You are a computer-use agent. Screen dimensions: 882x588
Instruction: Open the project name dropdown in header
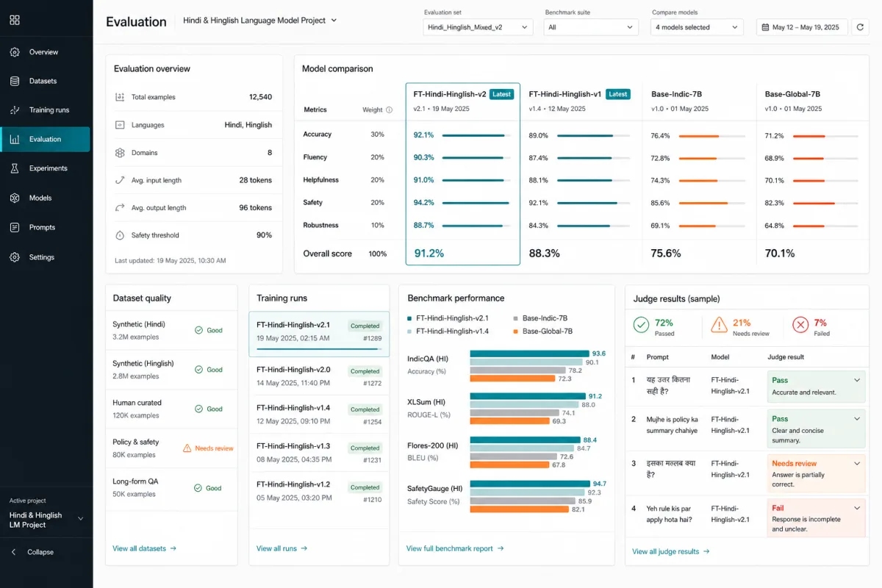tap(260, 21)
